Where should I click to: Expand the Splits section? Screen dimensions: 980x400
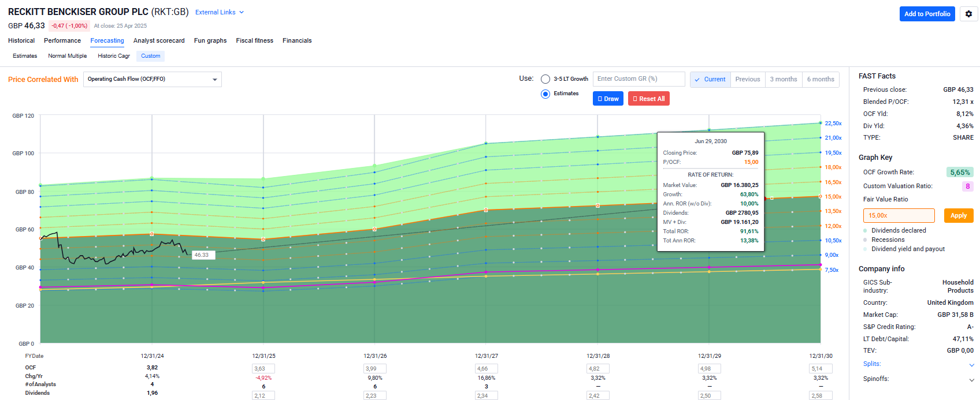click(x=971, y=365)
